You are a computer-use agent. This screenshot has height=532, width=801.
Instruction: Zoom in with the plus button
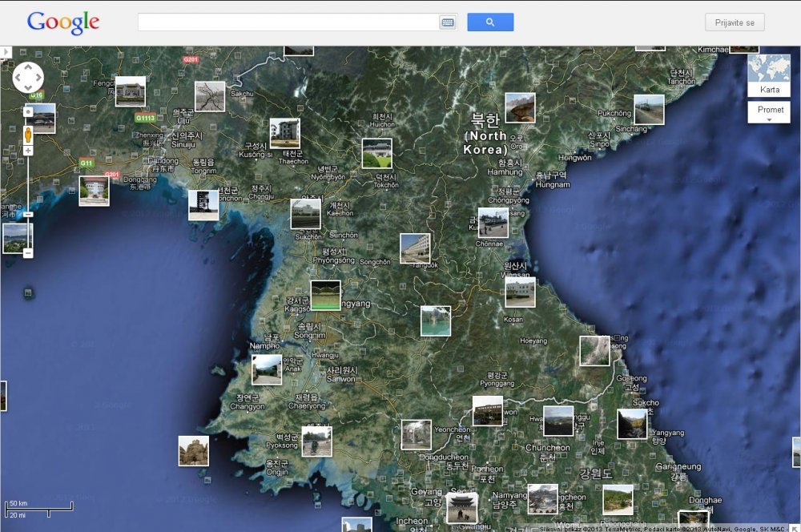pos(28,151)
